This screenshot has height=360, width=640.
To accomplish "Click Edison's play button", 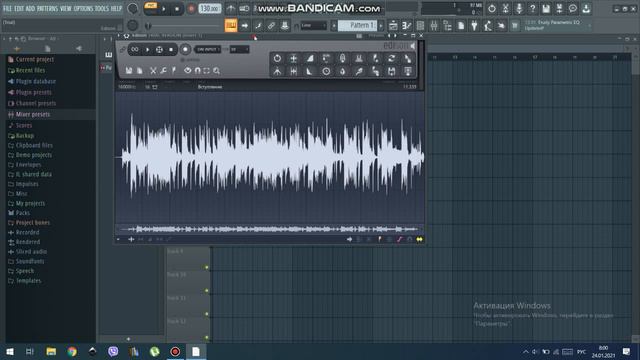I will click(147, 49).
